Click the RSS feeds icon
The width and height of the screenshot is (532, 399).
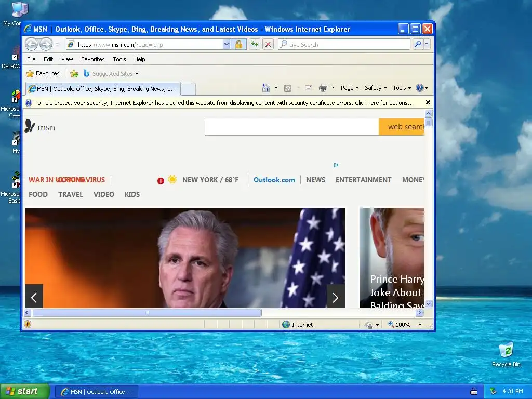(x=288, y=88)
